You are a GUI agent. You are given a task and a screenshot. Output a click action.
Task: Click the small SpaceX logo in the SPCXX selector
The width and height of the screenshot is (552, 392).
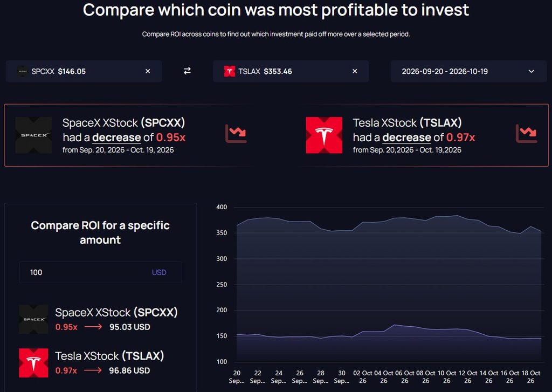[x=23, y=71]
